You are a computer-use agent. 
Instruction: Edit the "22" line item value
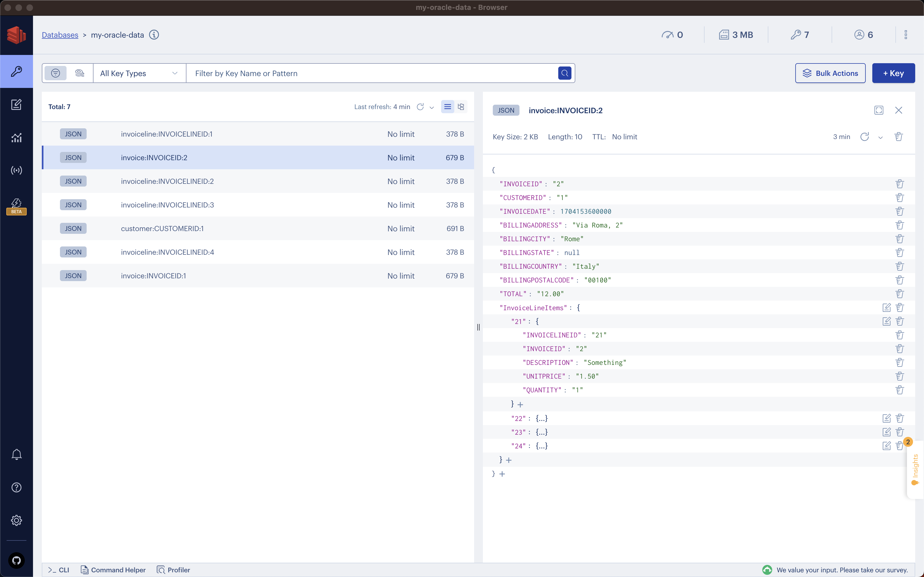(886, 418)
